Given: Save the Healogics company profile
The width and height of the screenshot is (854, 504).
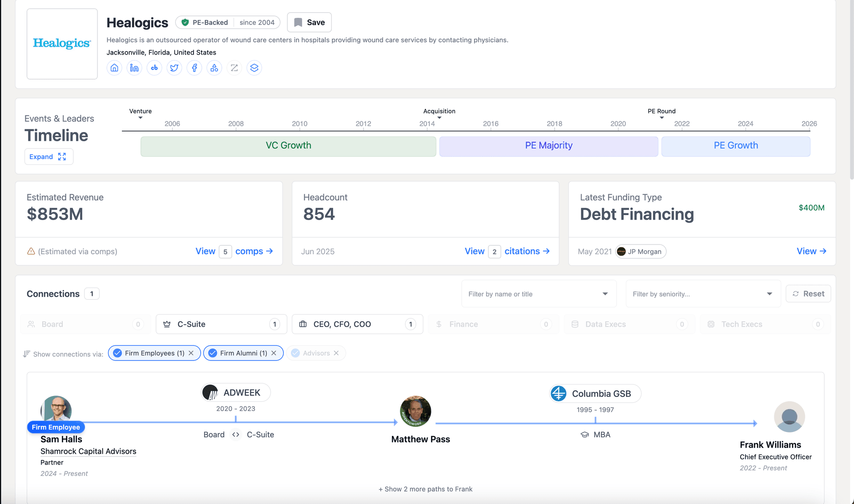Looking at the screenshot, I should tap(309, 22).
